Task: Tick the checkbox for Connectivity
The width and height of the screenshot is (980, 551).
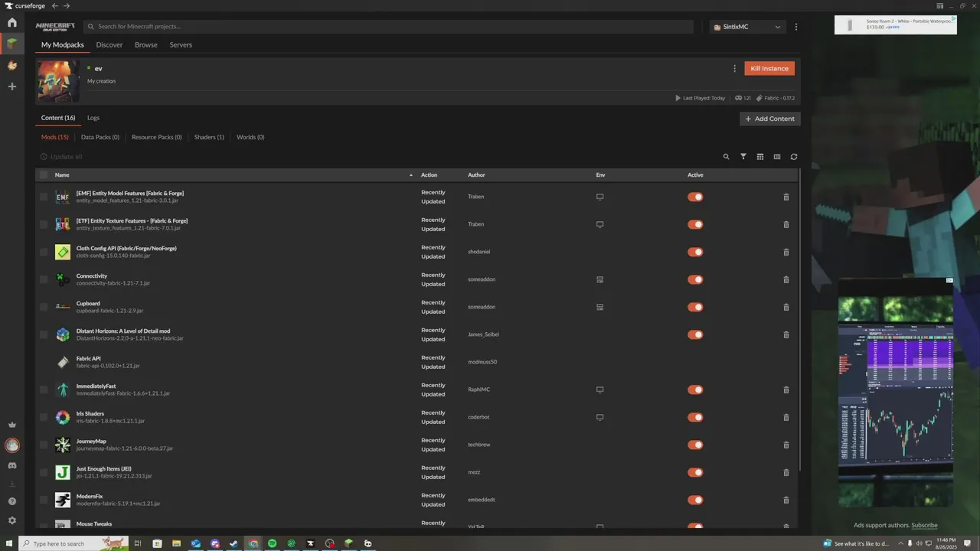Action: pyautogui.click(x=44, y=279)
